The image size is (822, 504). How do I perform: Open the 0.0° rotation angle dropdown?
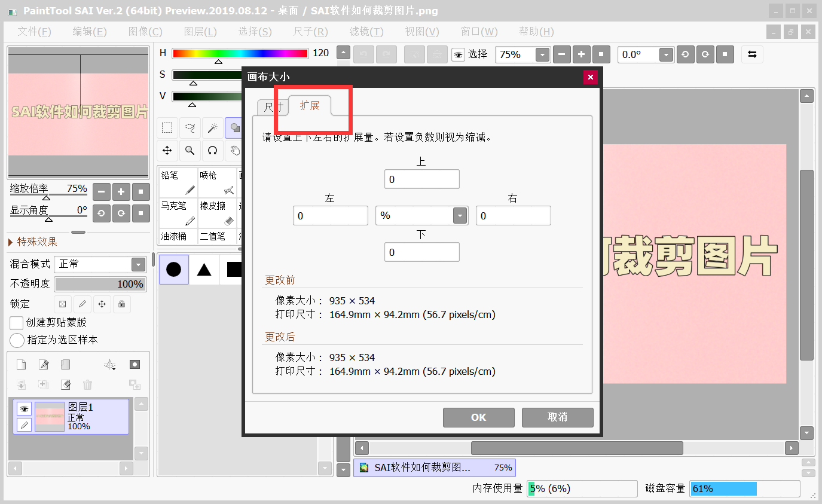(x=667, y=54)
